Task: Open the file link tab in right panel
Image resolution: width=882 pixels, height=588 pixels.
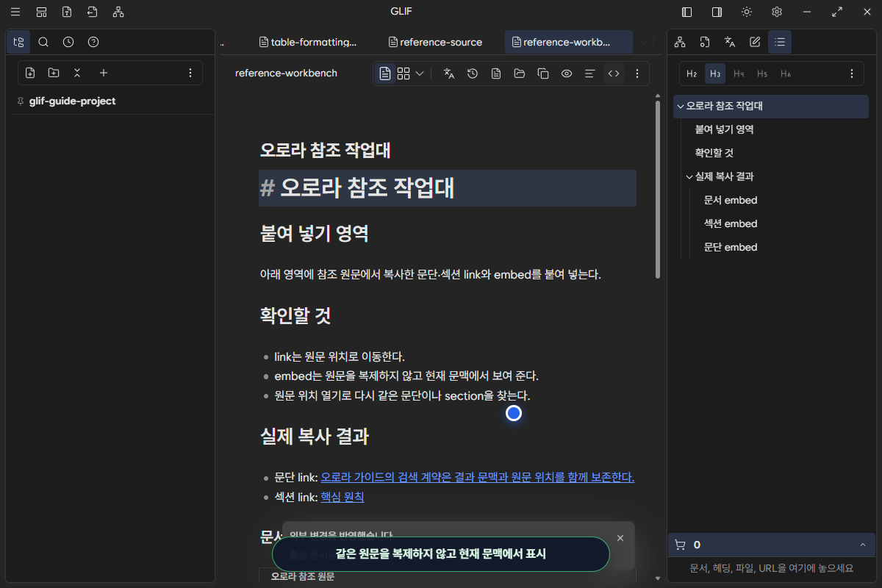Action: click(x=705, y=42)
